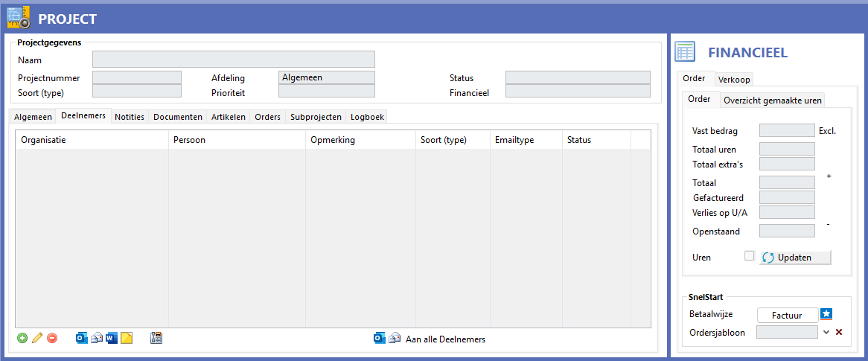Click the pencil edit participant icon

coord(37,338)
